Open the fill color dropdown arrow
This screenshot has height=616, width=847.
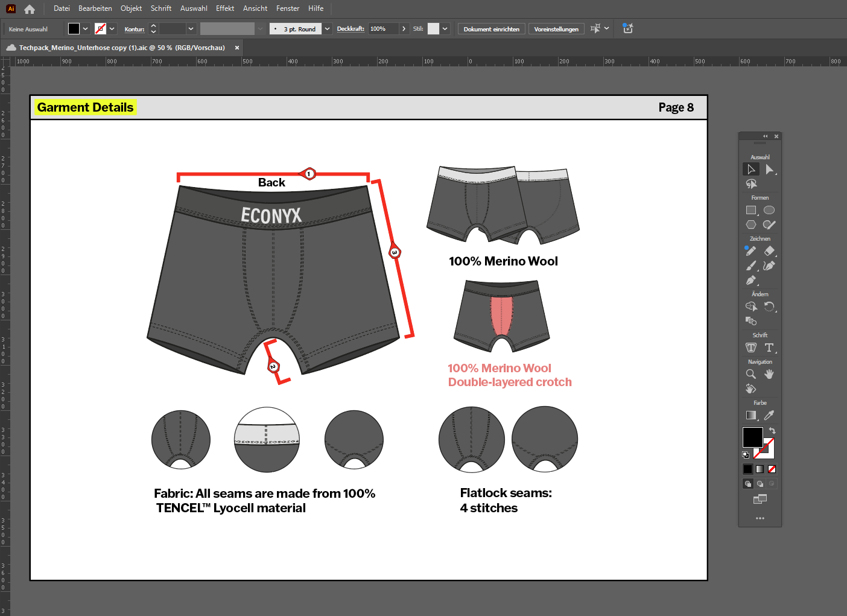pyautogui.click(x=86, y=29)
